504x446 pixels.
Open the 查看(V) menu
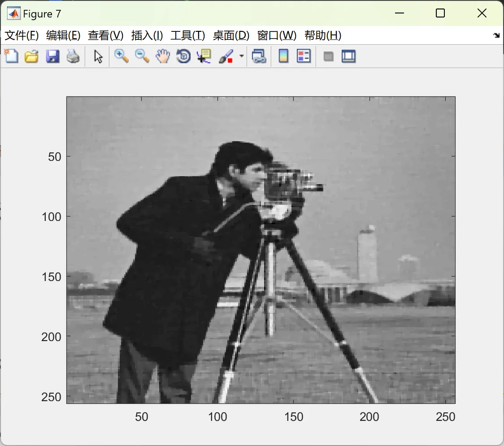[x=106, y=35]
